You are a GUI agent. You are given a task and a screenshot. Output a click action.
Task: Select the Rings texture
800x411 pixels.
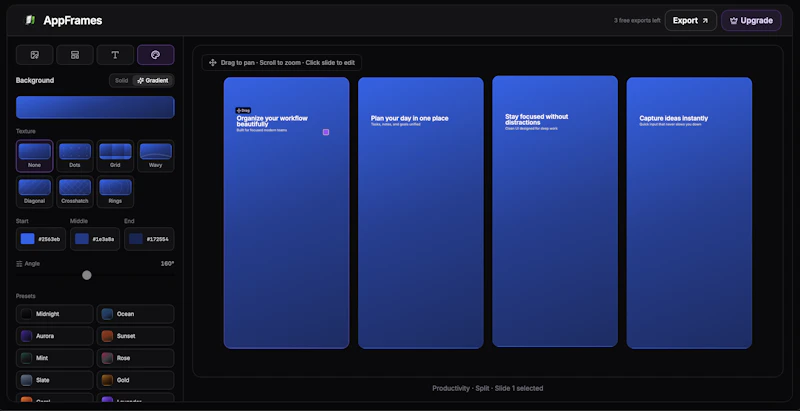115,192
